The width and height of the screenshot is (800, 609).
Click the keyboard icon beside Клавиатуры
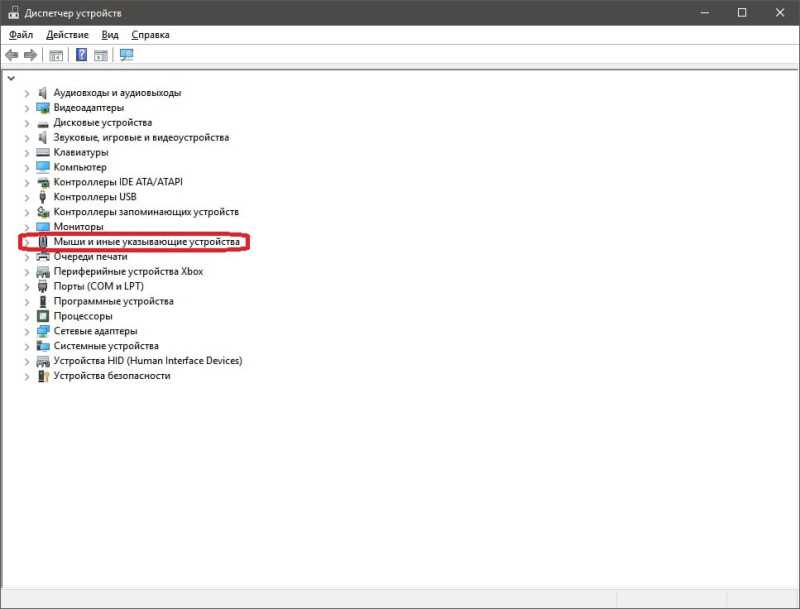43,152
